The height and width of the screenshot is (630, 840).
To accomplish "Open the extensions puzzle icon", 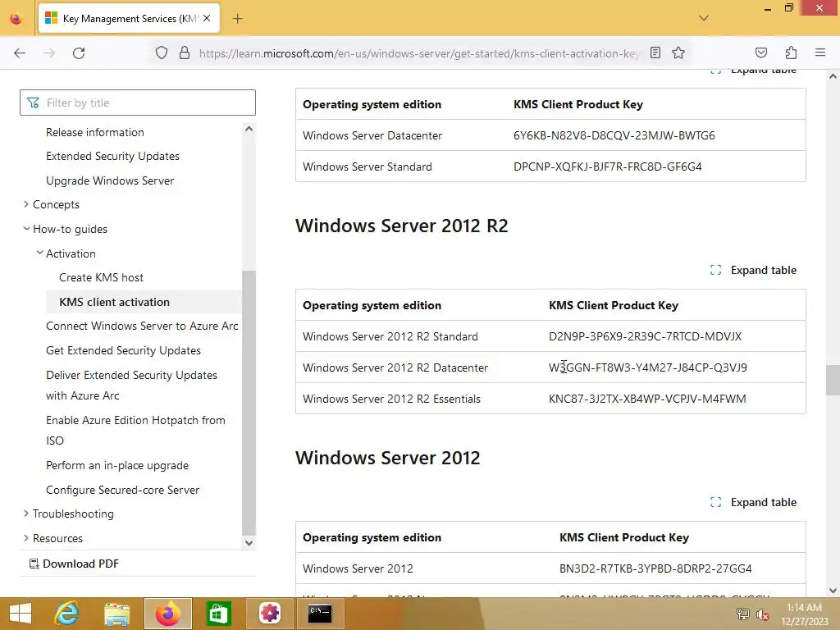I will (791, 52).
